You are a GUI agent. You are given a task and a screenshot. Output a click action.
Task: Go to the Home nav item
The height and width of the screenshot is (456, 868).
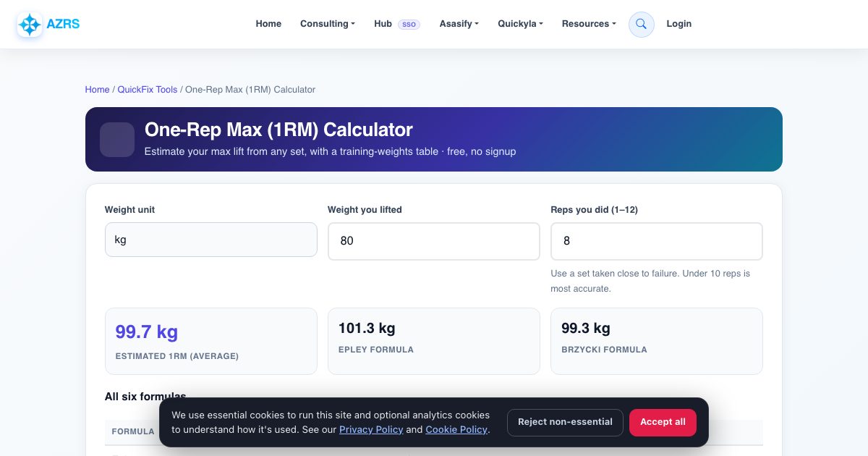pyautogui.click(x=268, y=24)
